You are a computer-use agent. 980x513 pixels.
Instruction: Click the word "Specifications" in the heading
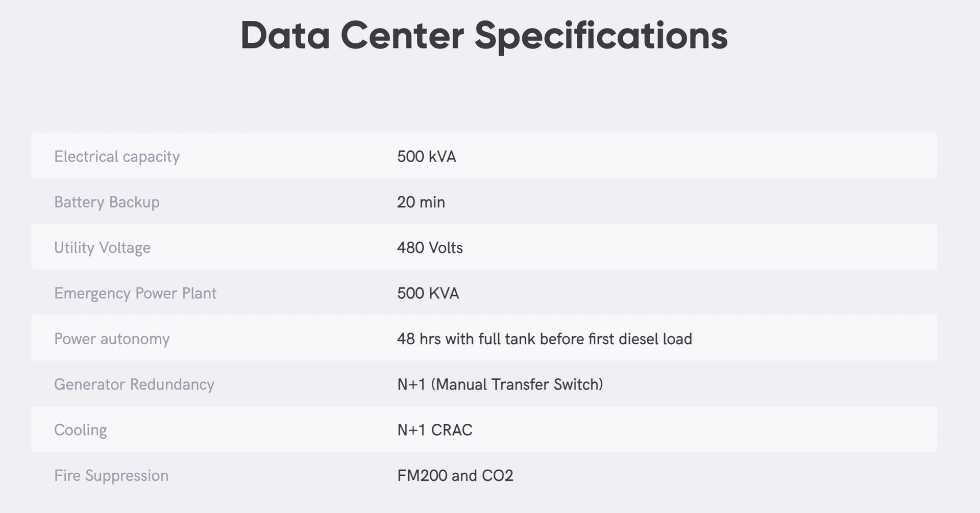tap(601, 36)
